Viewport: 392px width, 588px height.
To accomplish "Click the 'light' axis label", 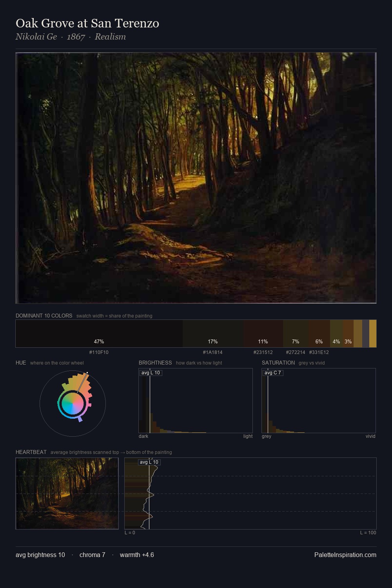I will point(248,436).
